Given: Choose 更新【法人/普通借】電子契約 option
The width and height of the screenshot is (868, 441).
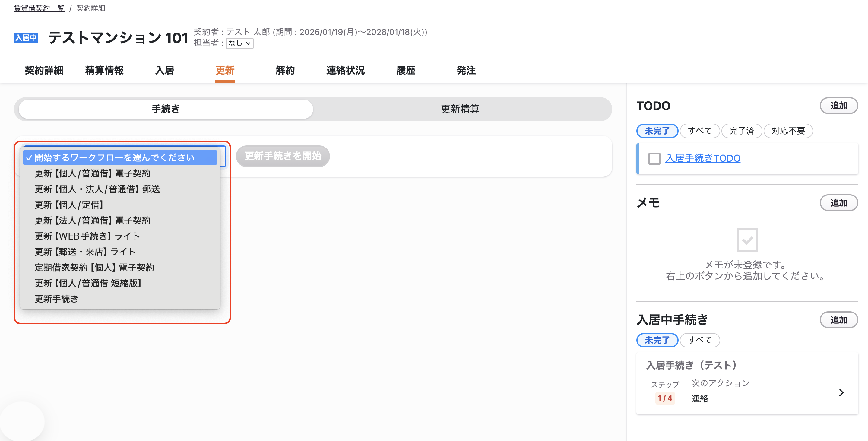Looking at the screenshot, I should pyautogui.click(x=120, y=220).
